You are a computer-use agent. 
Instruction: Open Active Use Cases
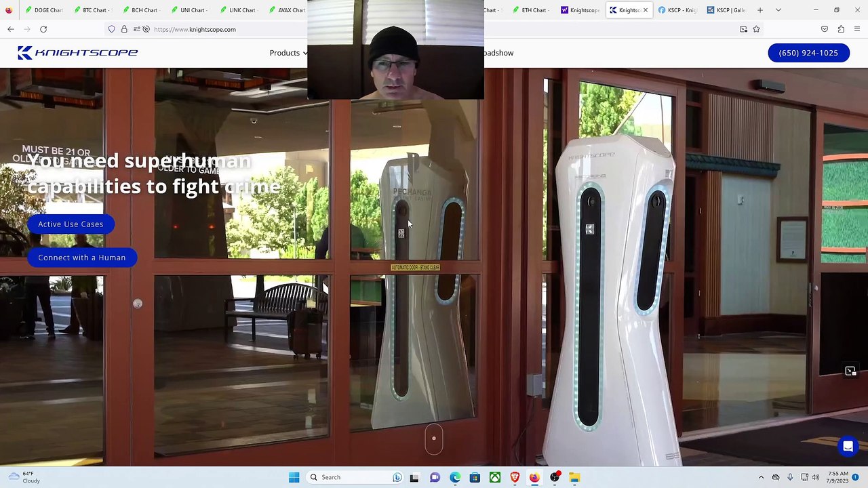pos(71,224)
